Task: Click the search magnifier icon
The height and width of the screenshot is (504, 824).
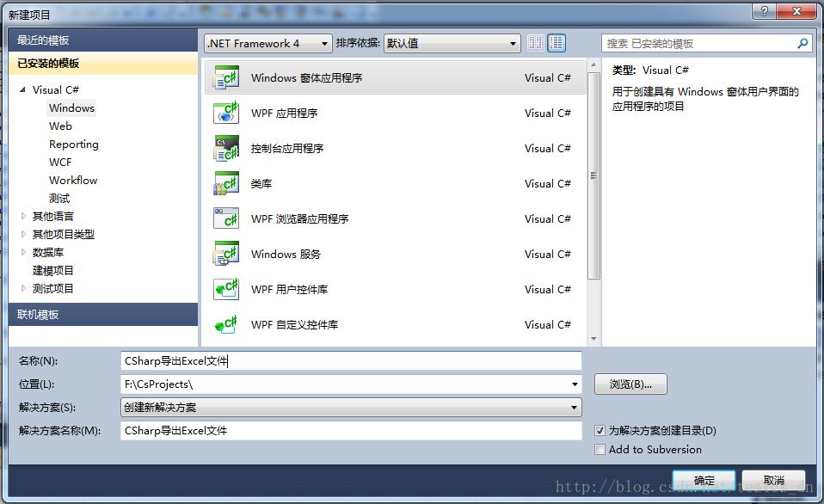Action: point(802,44)
